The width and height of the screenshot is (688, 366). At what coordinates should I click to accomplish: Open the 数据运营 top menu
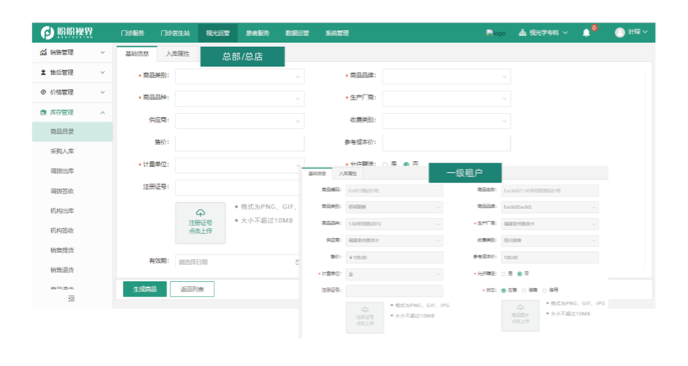click(x=297, y=33)
